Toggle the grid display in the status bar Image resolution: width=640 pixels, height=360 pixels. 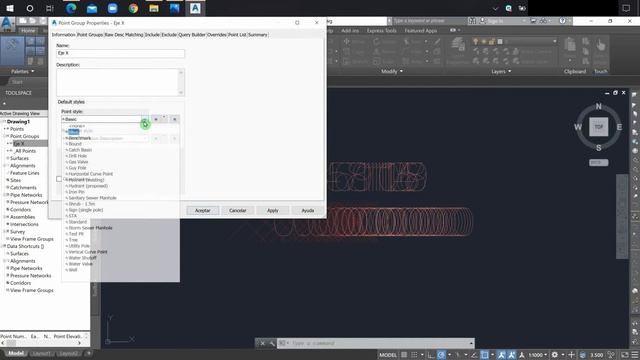[x=404, y=355]
